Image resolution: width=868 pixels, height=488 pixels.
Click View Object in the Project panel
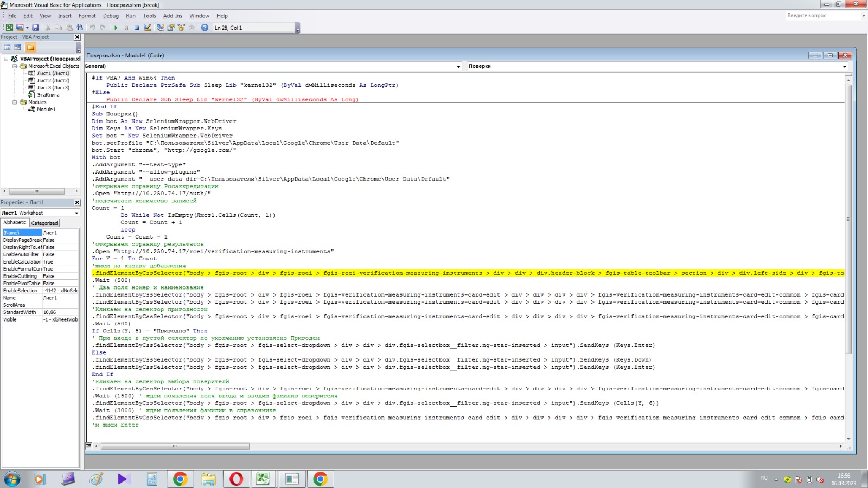tap(17, 48)
